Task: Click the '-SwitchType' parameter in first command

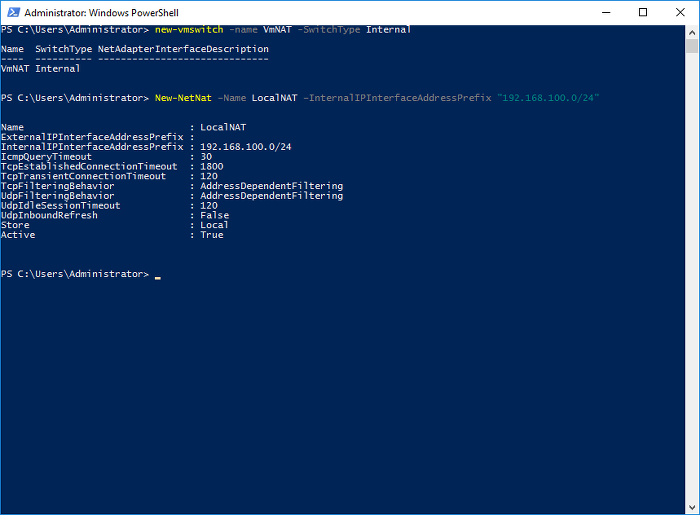Action: point(329,29)
